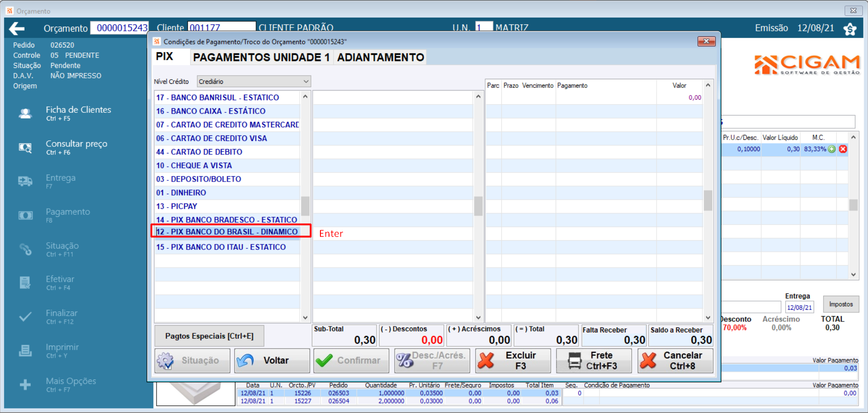Close the Condições de Pagamento dialog

[x=706, y=41]
